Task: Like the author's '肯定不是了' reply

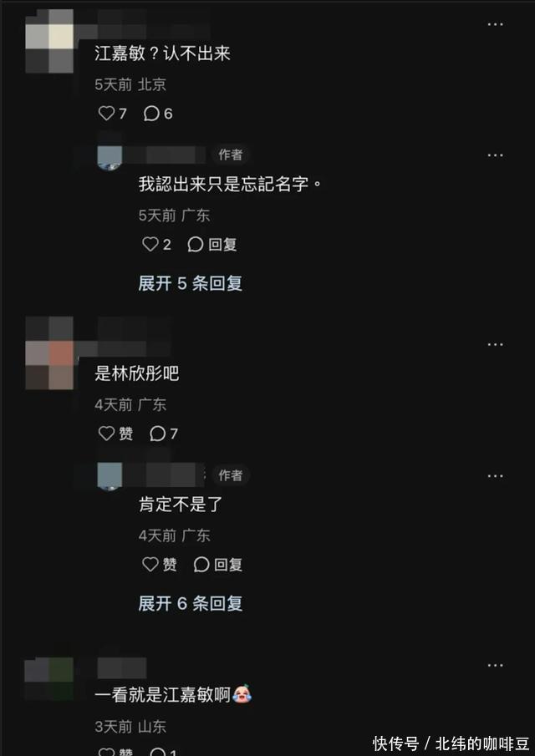Action: [x=160, y=565]
